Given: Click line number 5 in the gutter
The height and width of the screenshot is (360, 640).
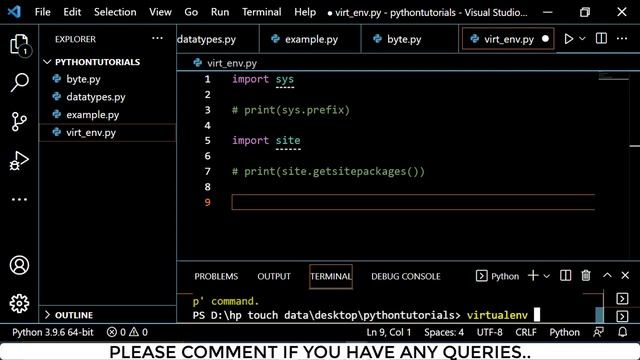Looking at the screenshot, I should tap(207, 141).
